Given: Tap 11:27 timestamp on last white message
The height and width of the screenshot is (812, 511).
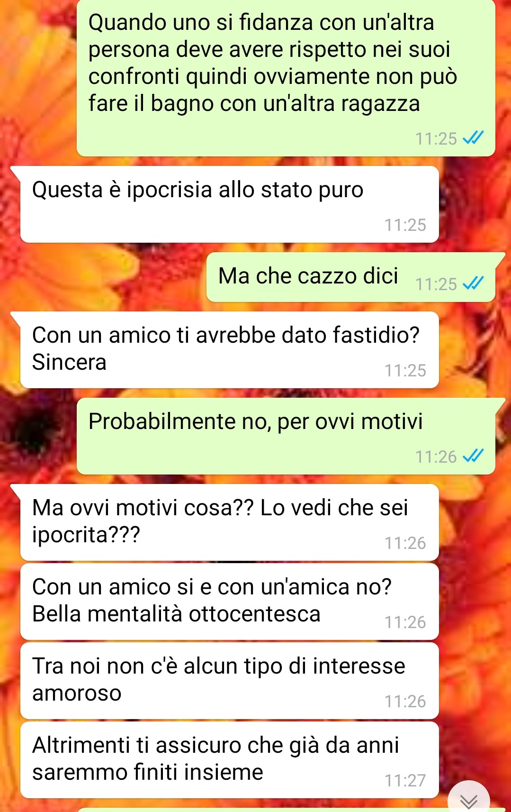Looking at the screenshot, I should 405,780.
